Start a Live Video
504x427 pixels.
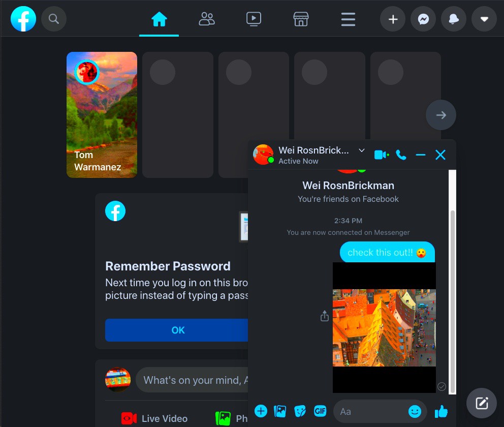click(154, 419)
